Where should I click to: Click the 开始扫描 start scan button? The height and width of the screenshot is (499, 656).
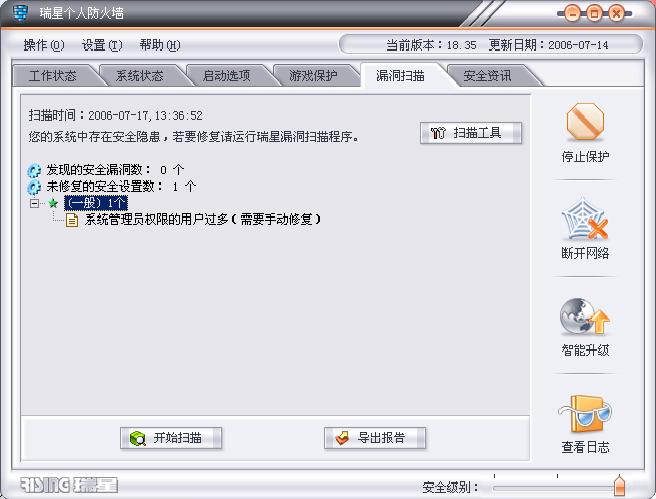click(171, 438)
